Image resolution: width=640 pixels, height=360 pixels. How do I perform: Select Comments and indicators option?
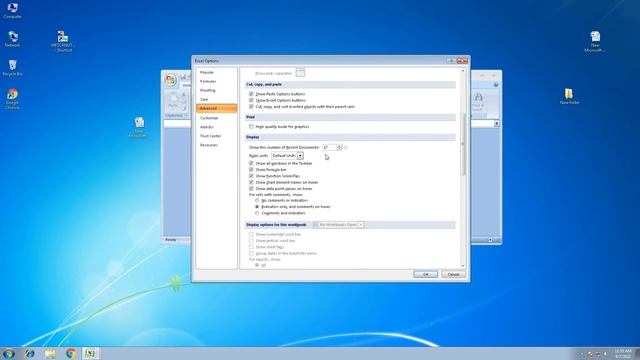pos(257,213)
